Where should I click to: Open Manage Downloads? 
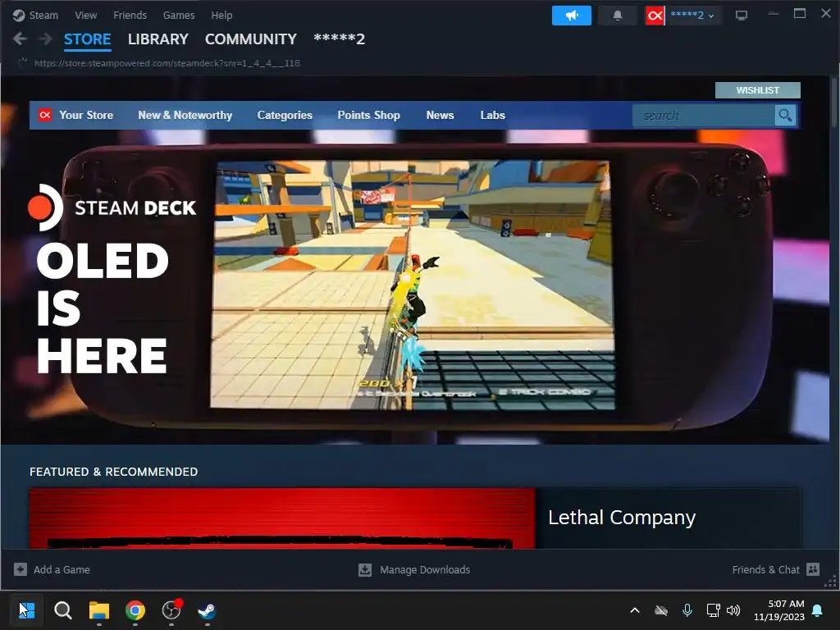point(425,570)
